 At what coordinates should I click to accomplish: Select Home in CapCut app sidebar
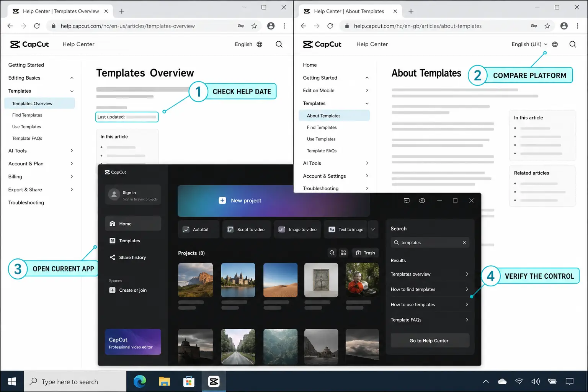133,224
